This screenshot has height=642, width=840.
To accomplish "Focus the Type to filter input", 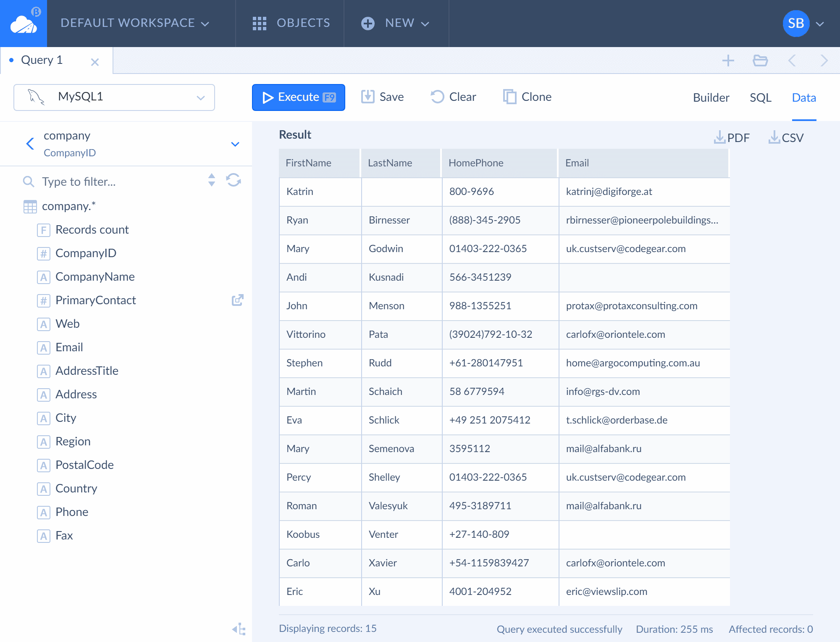I will click(x=118, y=182).
